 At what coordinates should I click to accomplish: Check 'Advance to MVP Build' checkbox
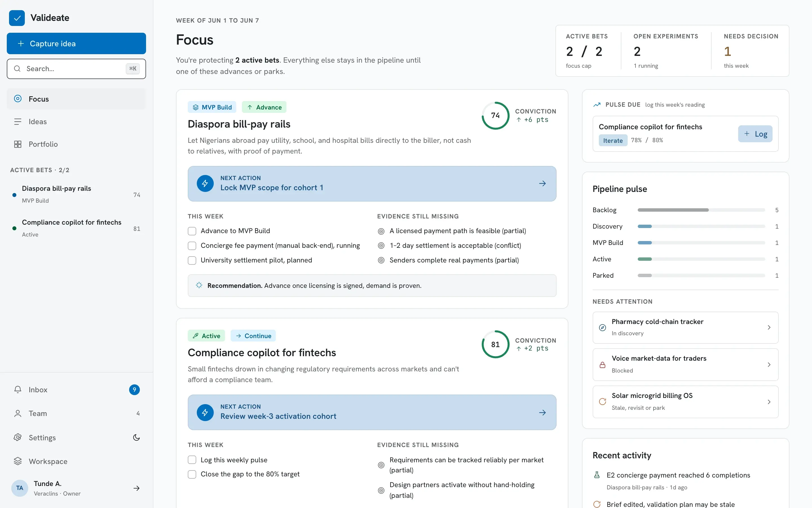pyautogui.click(x=192, y=231)
